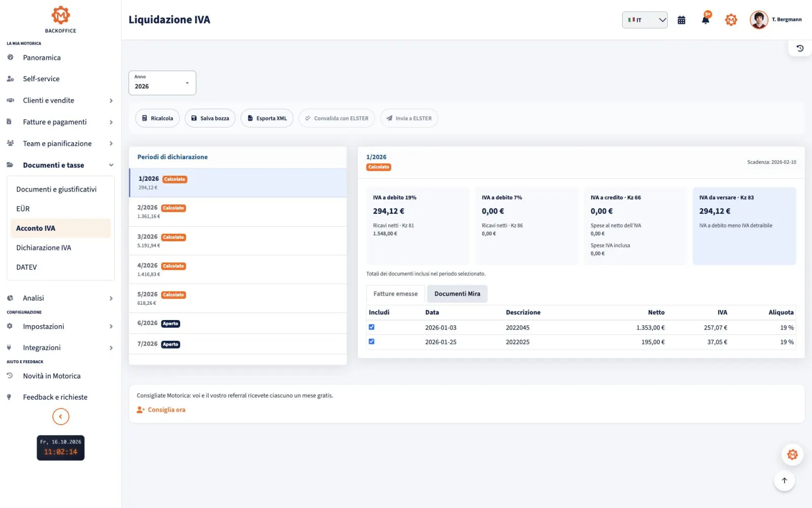Click the date cell 2026-01-03
812x508 pixels.
(441, 328)
